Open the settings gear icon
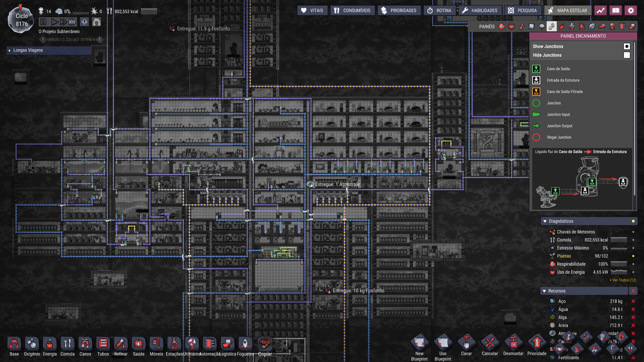The height and width of the screenshot is (362, 644). [x=630, y=10]
